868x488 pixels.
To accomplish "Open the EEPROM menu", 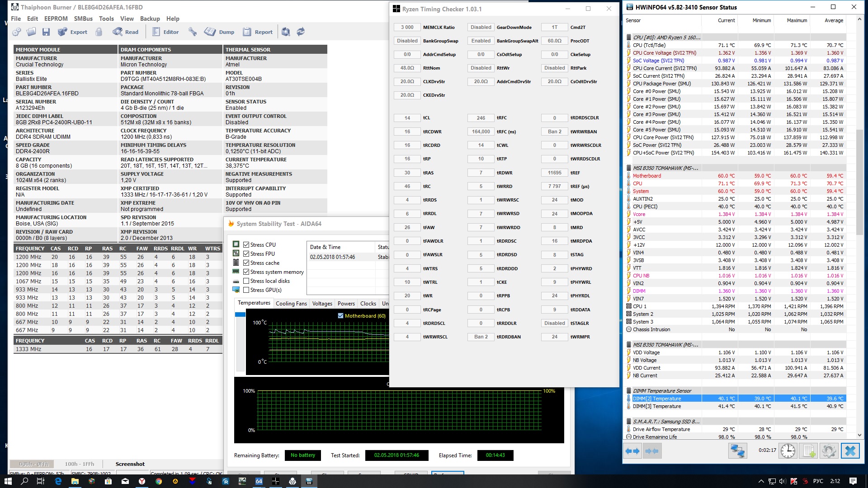I will pyautogui.click(x=56, y=19).
